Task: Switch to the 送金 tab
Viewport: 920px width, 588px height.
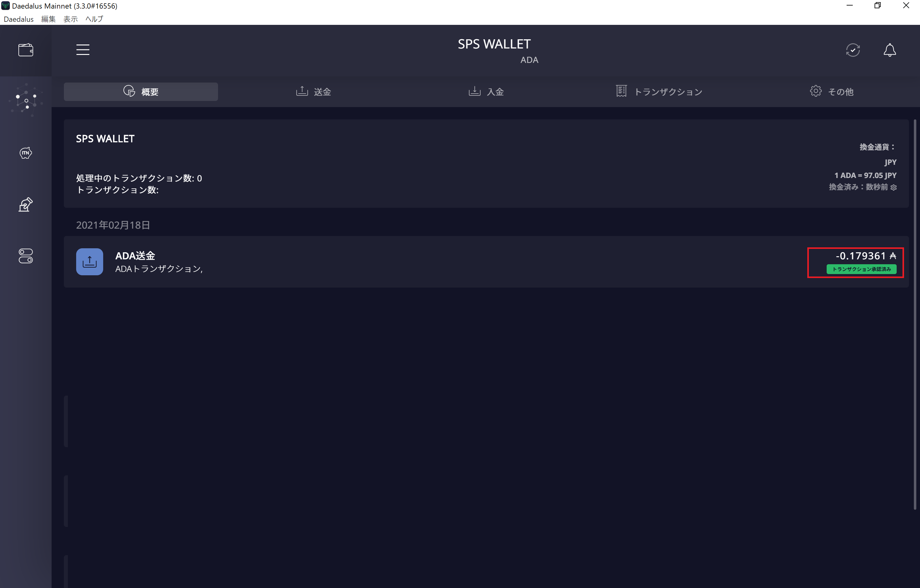Action: (x=313, y=92)
